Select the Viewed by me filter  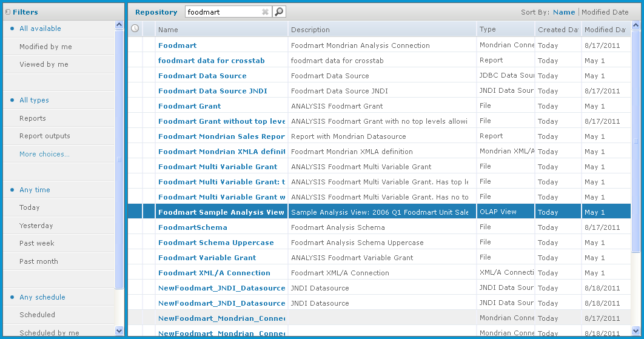point(44,64)
